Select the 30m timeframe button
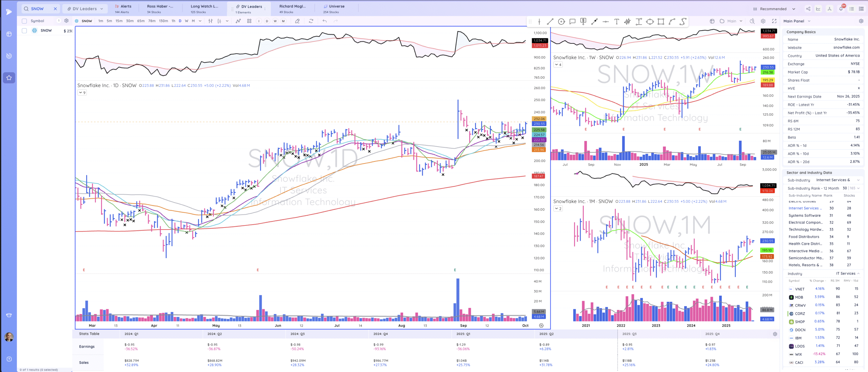Viewport: 868px width, 372px height. coord(130,21)
